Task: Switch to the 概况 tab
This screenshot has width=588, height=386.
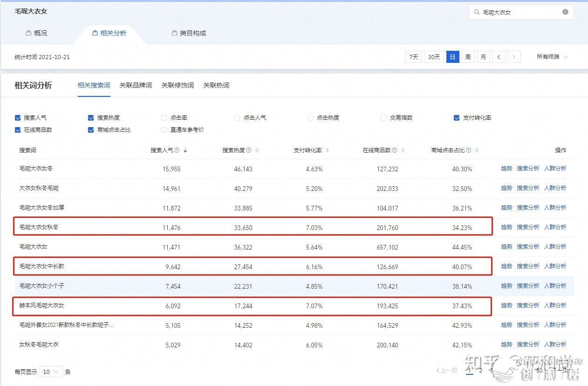Action: click(x=36, y=33)
